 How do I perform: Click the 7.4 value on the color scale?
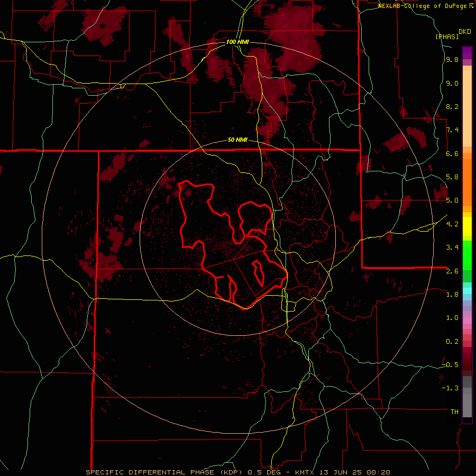(x=452, y=130)
